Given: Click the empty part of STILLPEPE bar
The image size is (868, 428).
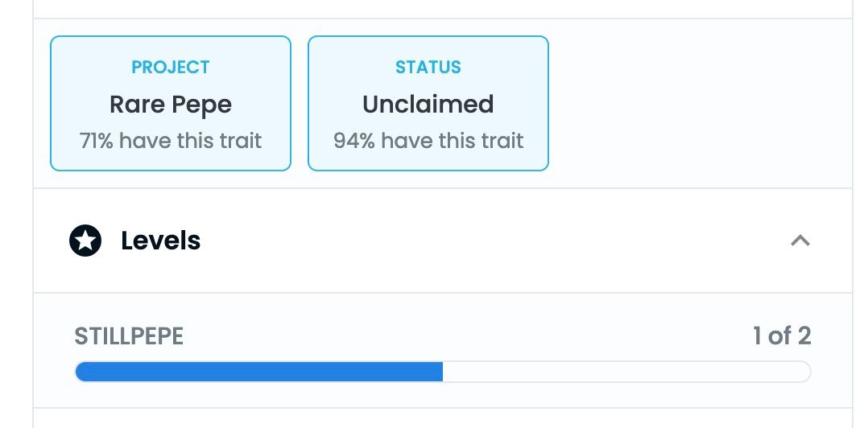Looking at the screenshot, I should [626, 372].
